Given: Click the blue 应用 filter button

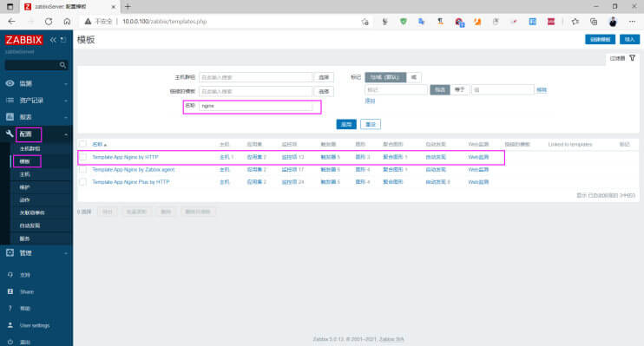Looking at the screenshot, I should (346, 124).
